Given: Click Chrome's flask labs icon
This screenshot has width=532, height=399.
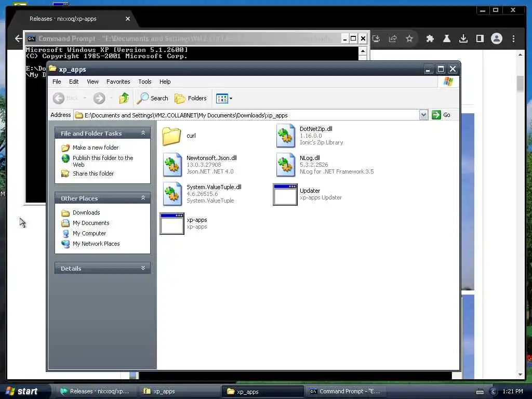Looking at the screenshot, I should pyautogui.click(x=446, y=38).
